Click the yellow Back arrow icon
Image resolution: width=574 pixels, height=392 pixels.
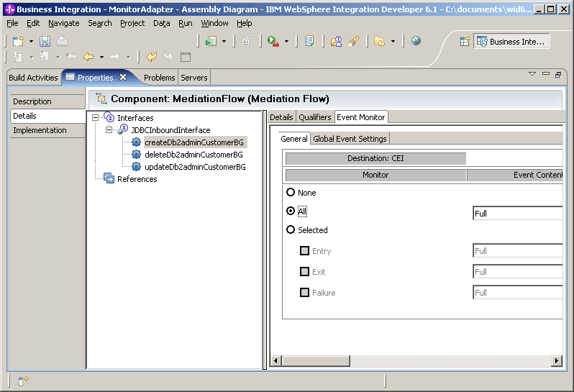[88, 57]
